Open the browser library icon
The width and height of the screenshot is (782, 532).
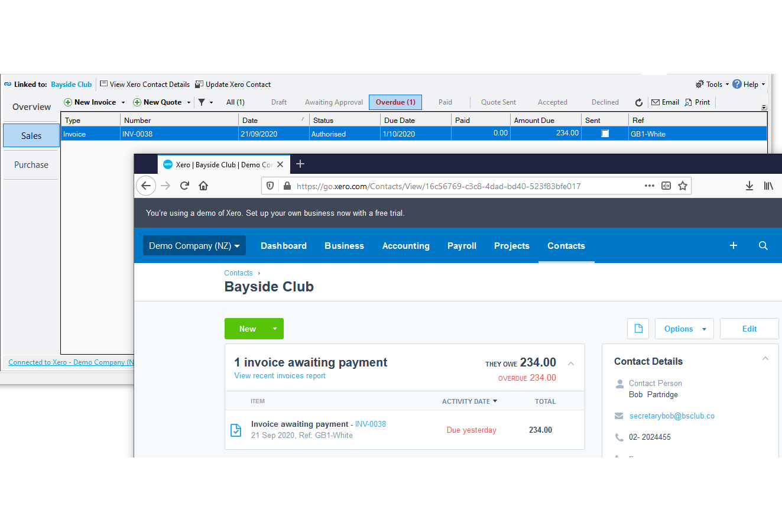(768, 186)
